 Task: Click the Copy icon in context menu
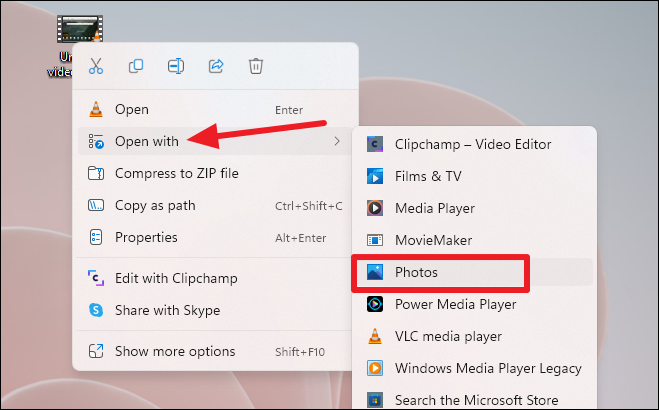(x=136, y=66)
